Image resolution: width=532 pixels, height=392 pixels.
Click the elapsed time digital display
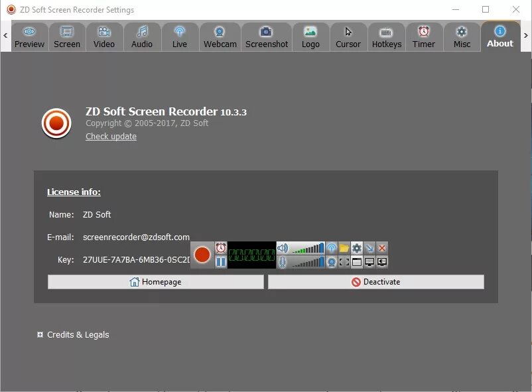(x=252, y=255)
